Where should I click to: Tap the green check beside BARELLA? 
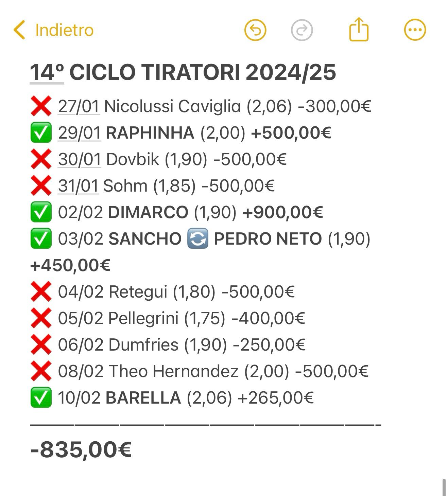[x=41, y=397]
